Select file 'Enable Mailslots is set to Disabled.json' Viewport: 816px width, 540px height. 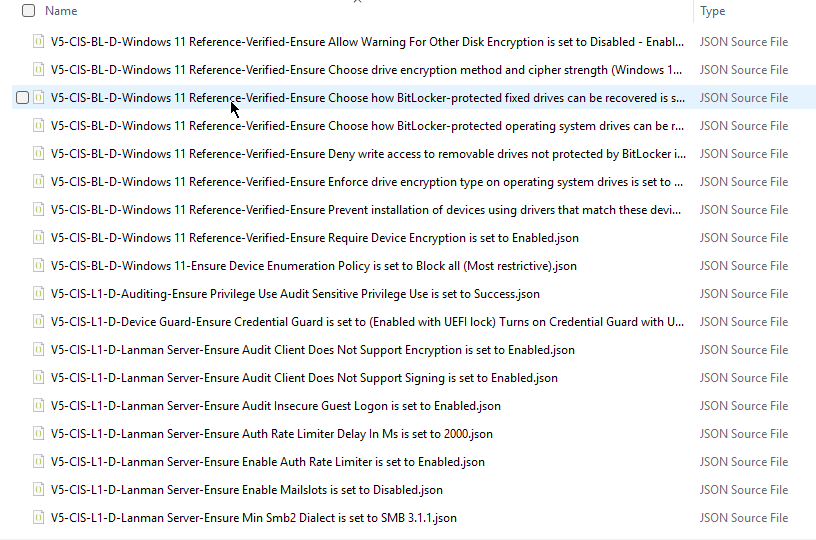point(247,490)
